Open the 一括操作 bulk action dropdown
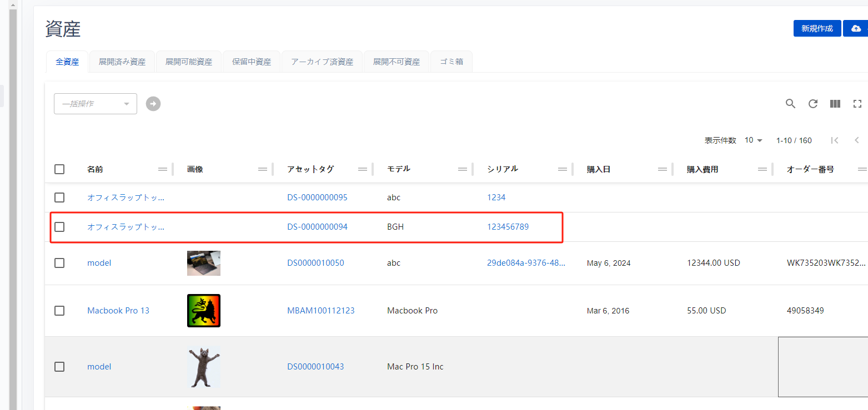The height and width of the screenshot is (410, 868). tap(95, 104)
